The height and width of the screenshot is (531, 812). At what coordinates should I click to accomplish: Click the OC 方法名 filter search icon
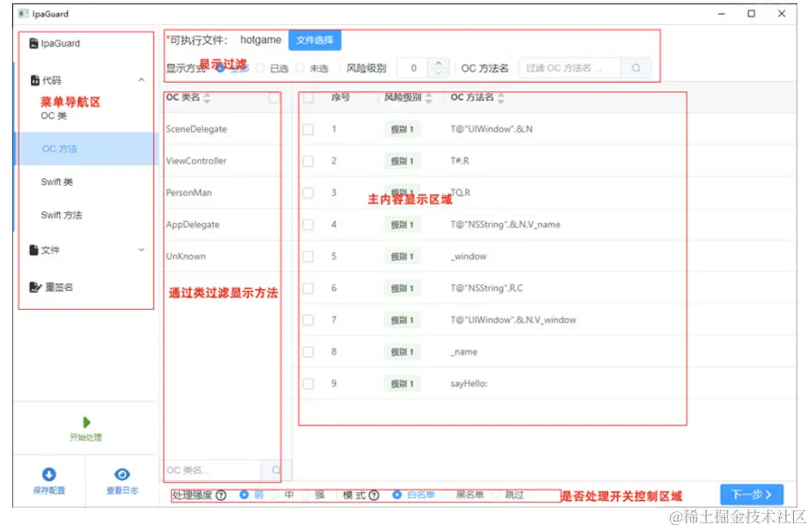[x=636, y=68]
